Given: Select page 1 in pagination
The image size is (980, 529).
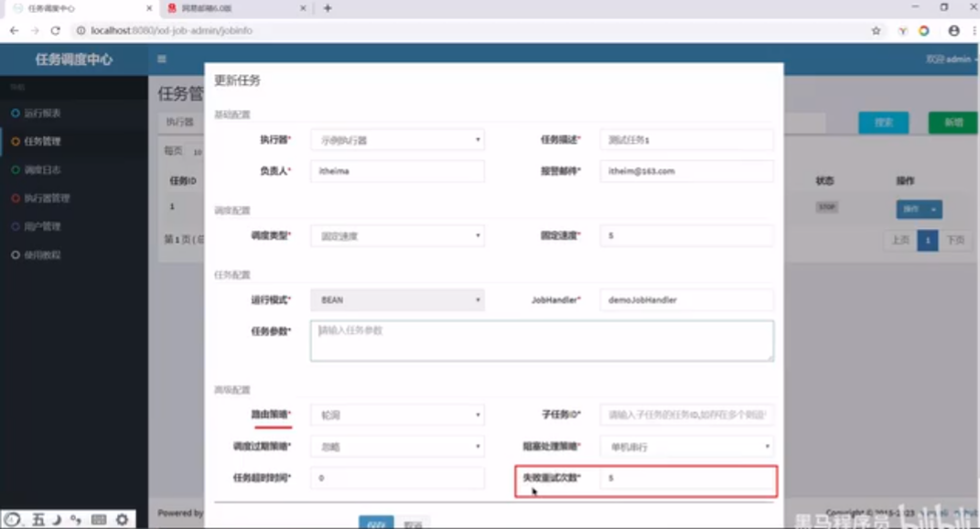Looking at the screenshot, I should [928, 240].
